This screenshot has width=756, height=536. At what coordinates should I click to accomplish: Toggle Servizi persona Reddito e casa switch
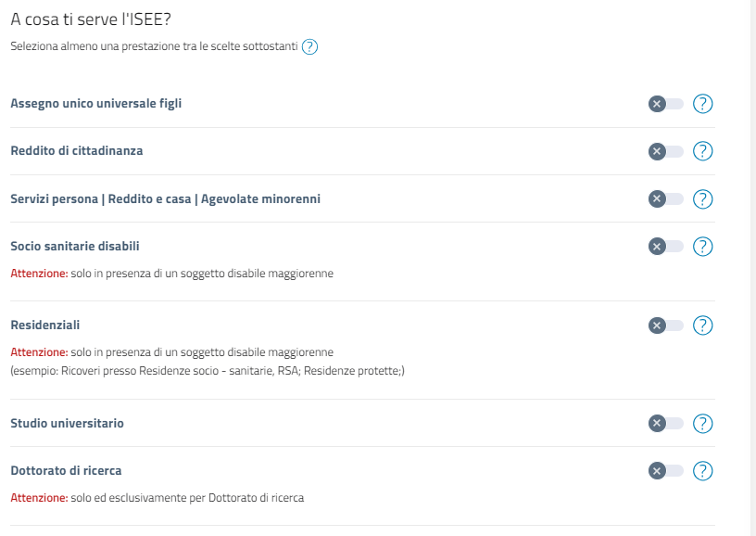666,198
